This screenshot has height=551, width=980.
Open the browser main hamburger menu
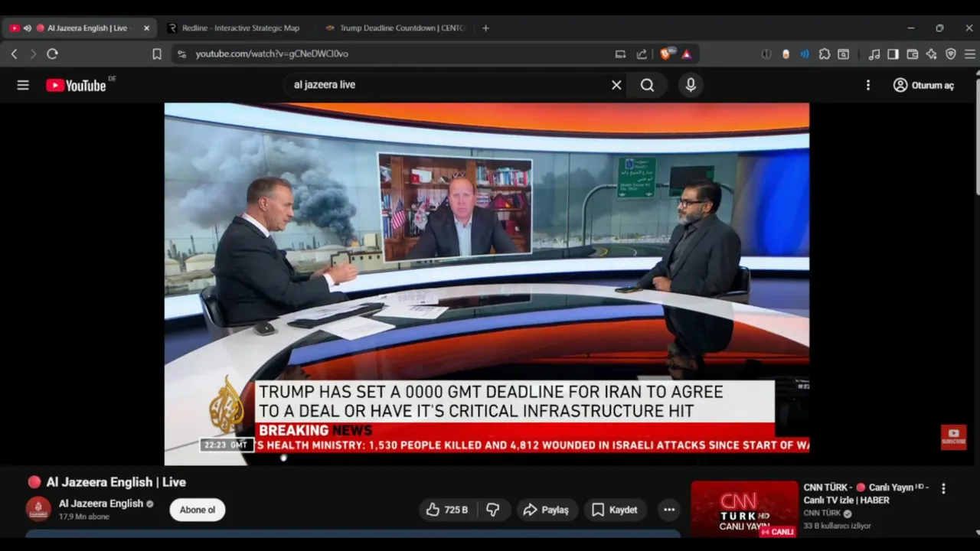click(x=969, y=54)
